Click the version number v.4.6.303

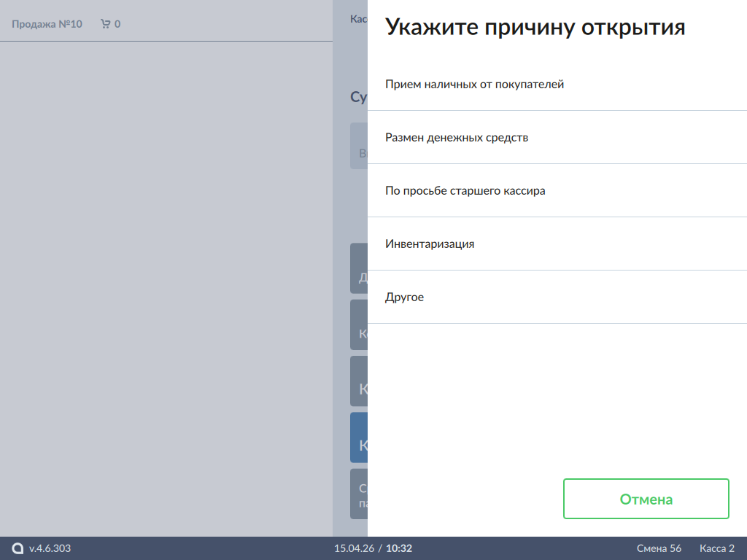tap(50, 548)
